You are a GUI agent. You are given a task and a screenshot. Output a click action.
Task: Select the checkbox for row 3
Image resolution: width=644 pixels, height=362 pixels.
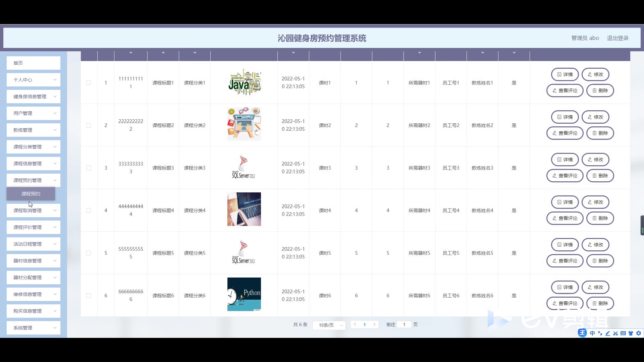[x=89, y=168]
